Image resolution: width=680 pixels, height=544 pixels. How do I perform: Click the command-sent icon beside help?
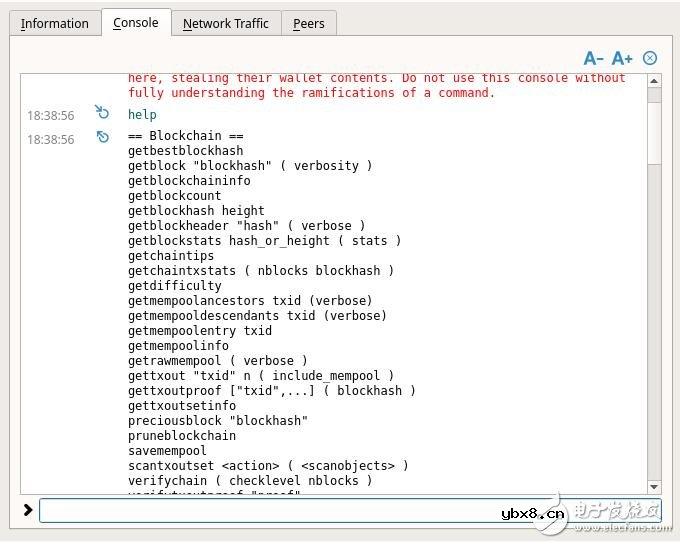(x=102, y=113)
